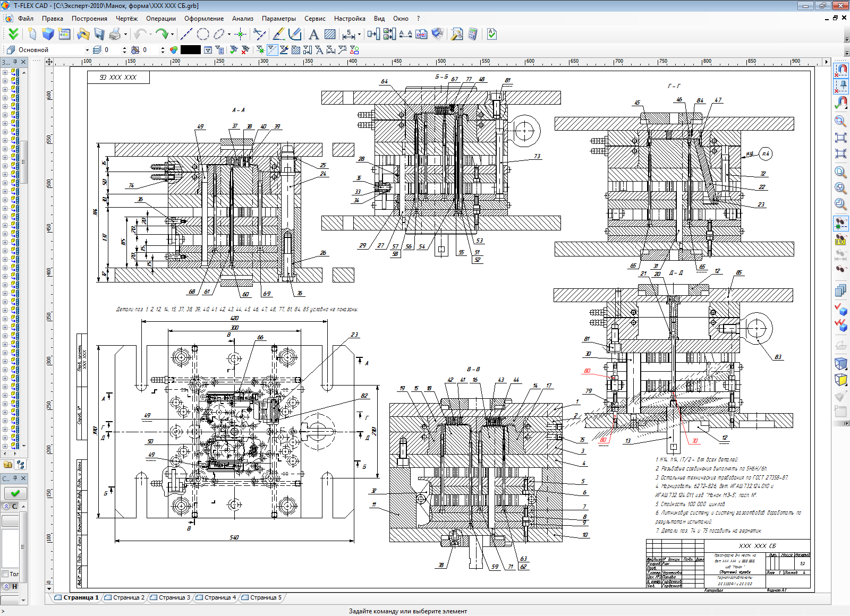The image size is (850, 616).
Task: Select the construction ellipse tool
Action: point(219,34)
